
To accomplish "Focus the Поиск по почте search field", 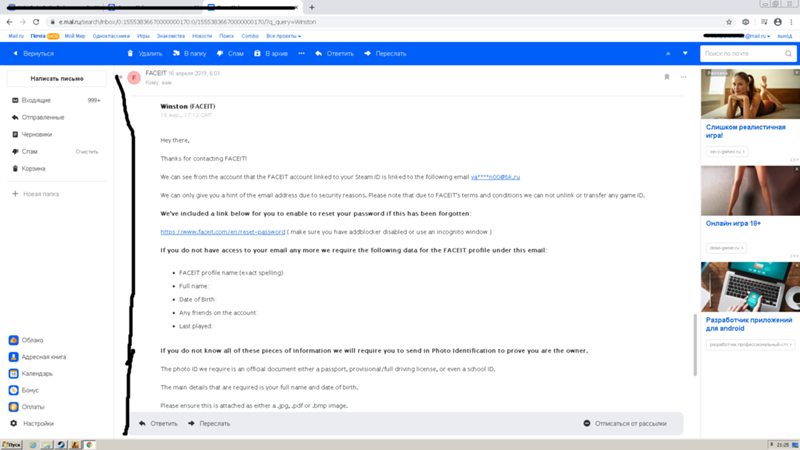I will click(x=742, y=54).
